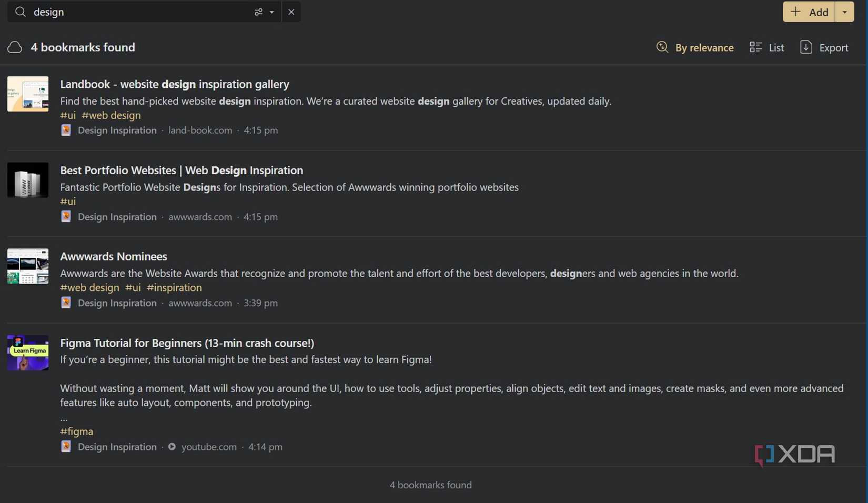Select the #web design tag under Landbook

(x=111, y=115)
